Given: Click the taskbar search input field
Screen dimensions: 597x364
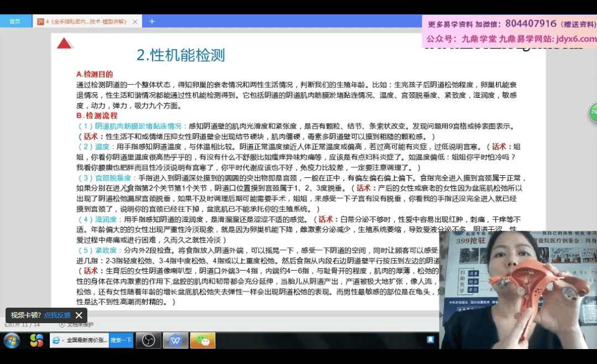Looking at the screenshot, I should [86, 340].
